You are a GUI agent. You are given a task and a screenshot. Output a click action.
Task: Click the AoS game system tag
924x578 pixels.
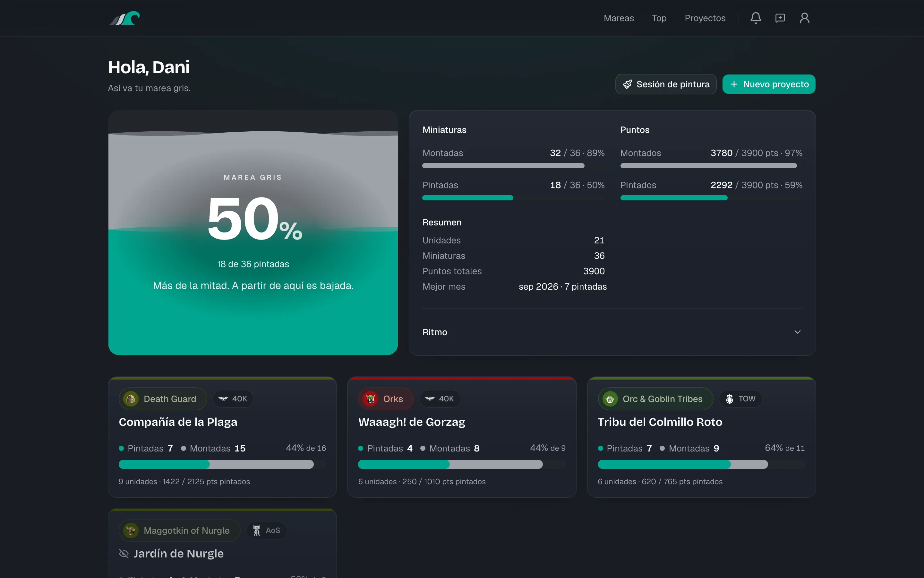267,530
